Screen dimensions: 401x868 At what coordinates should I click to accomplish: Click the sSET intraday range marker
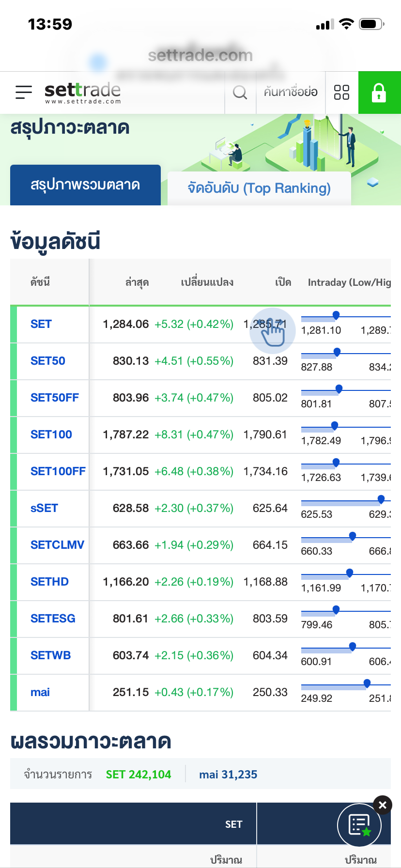pos(381,499)
